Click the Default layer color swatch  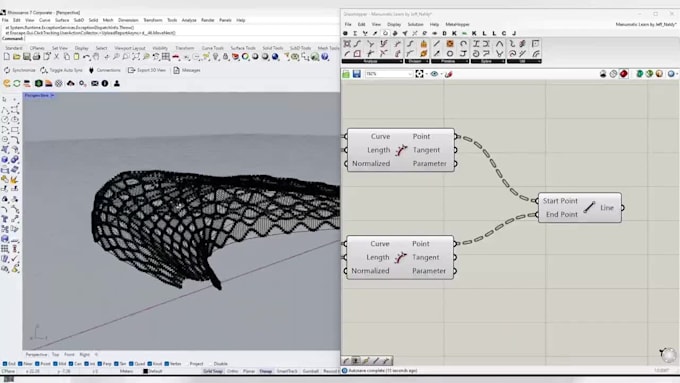146,371
